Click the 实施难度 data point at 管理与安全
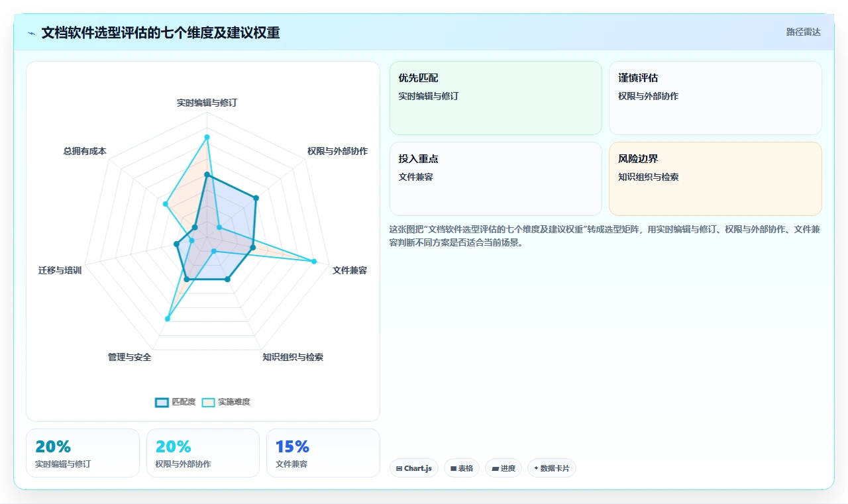848x504 pixels. [168, 319]
